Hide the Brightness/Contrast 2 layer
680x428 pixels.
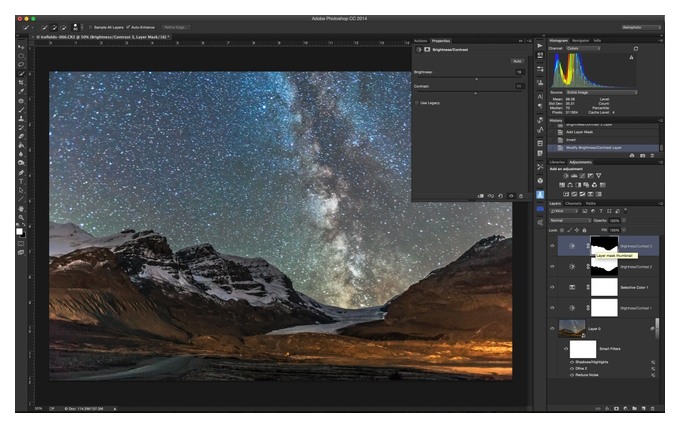coord(552,267)
